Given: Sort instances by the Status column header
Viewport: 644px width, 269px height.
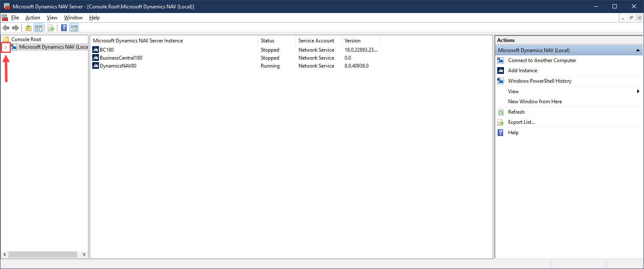Looking at the screenshot, I should pyautogui.click(x=267, y=41).
